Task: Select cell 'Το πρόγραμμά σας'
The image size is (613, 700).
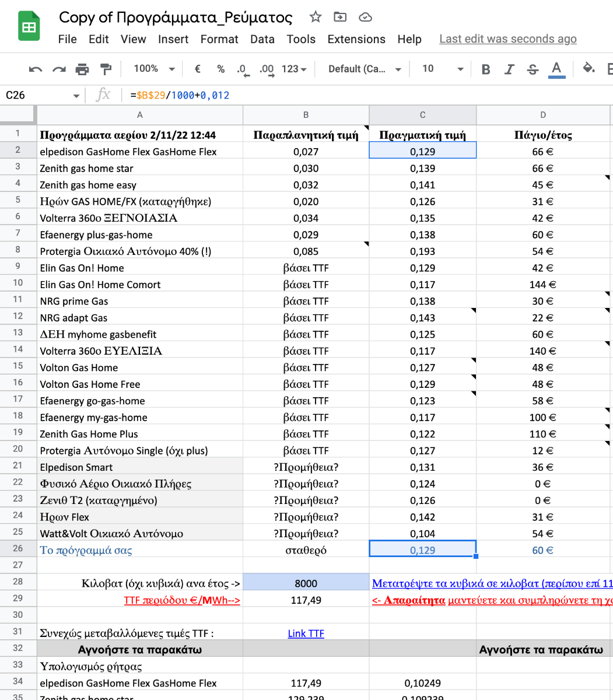Action: 140,550
